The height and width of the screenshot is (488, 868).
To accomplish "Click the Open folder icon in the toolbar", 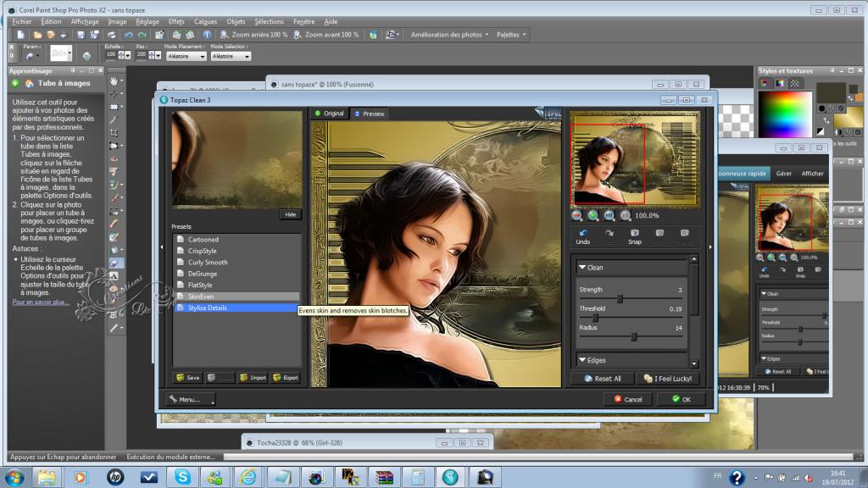I will [37, 35].
